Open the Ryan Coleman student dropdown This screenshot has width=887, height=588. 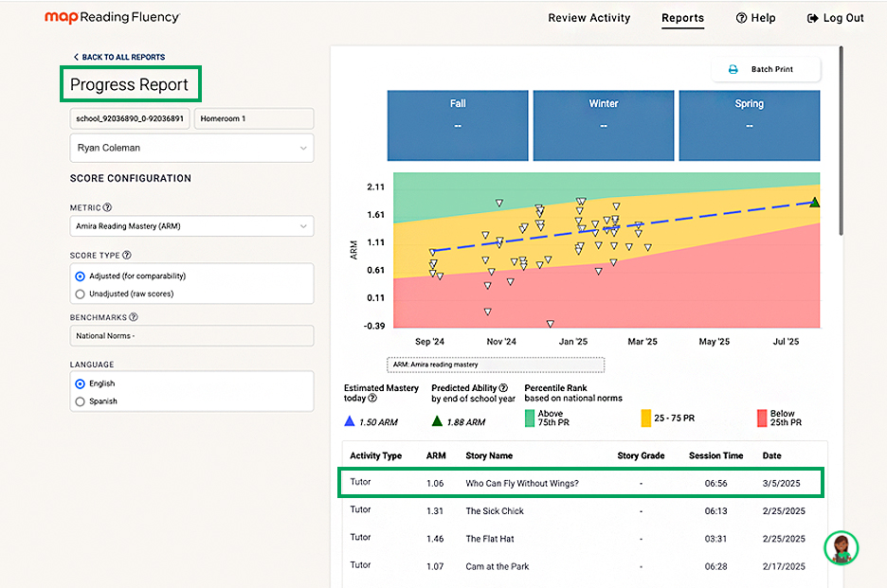tap(191, 148)
